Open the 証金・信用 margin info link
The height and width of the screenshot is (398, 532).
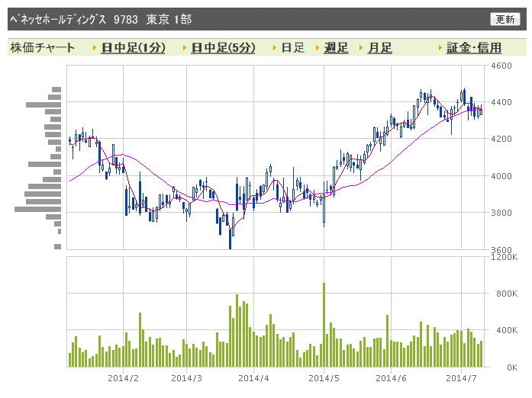474,47
